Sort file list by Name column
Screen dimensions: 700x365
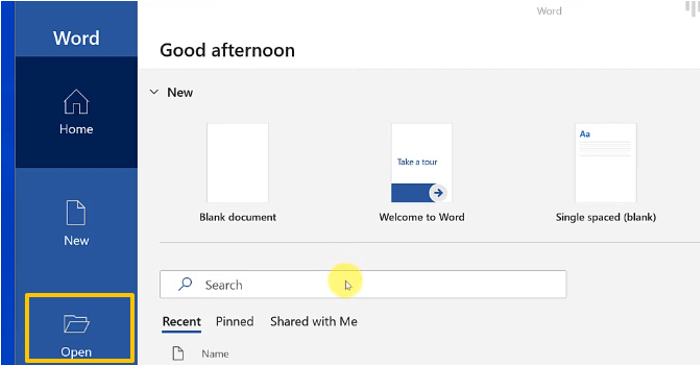pyautogui.click(x=215, y=354)
